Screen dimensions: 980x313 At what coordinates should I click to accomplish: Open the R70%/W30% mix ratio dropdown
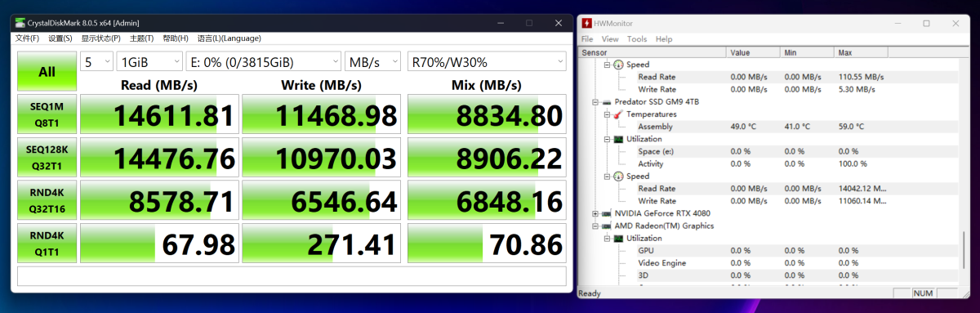[487, 62]
